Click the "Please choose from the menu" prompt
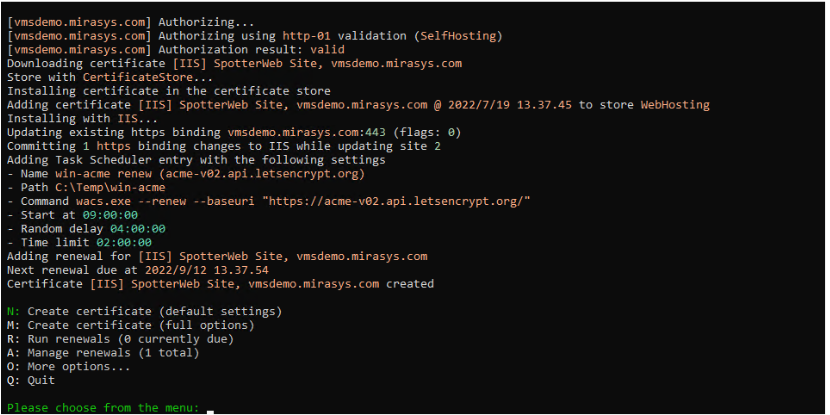This screenshot has width=830, height=415. pyautogui.click(x=102, y=407)
